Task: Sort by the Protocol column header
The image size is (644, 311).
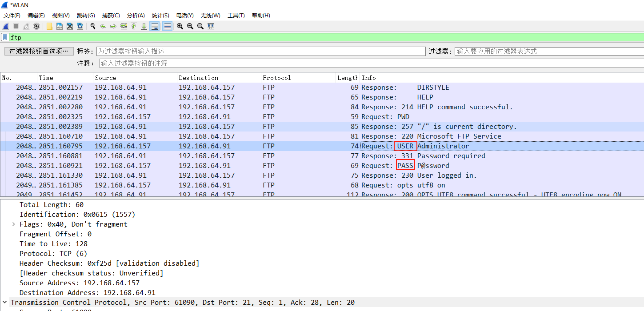Action: point(299,78)
